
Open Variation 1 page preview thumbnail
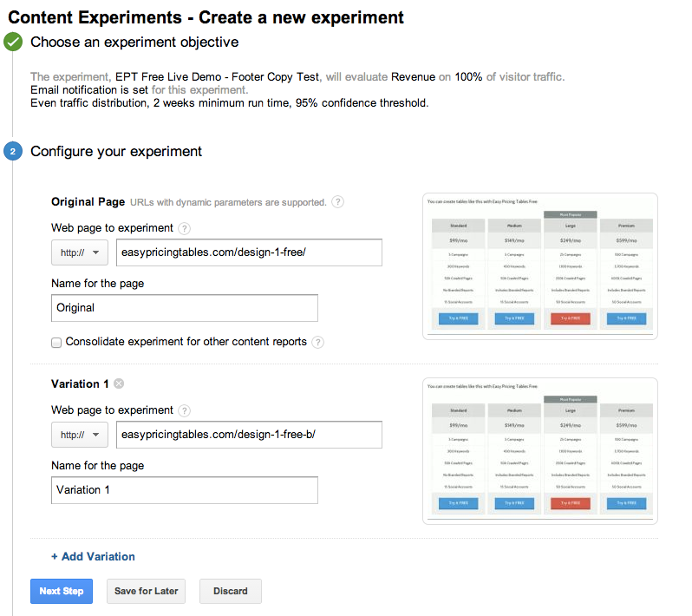pos(539,451)
